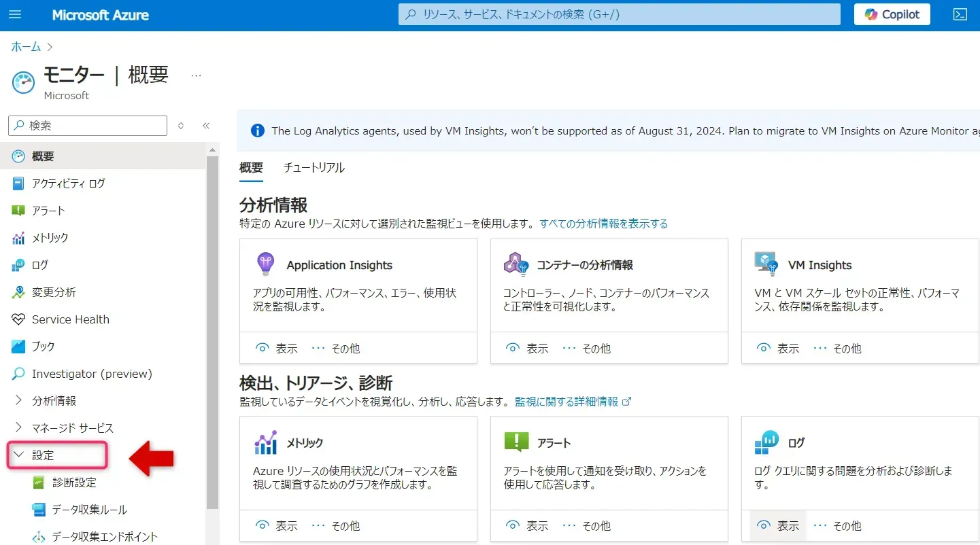
Task: Click the sidebar vertical scrollbar
Action: pyautogui.click(x=212, y=326)
